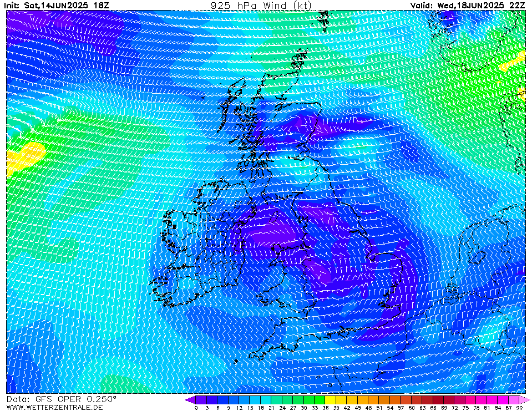Click the '60' value under the legend

412,408
